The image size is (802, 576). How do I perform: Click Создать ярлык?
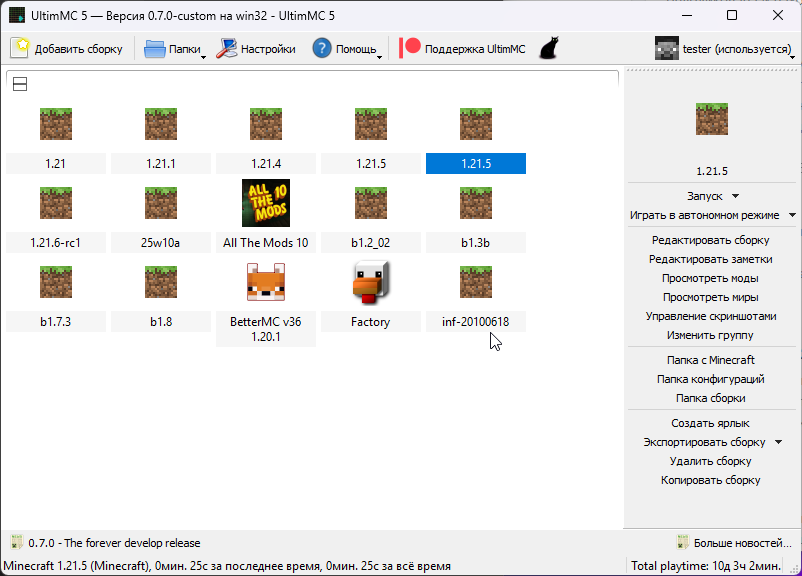pos(710,423)
